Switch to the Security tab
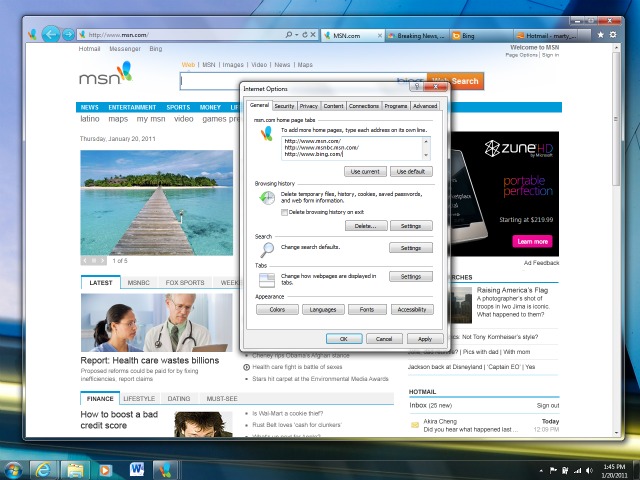Image resolution: width=640 pixels, height=480 pixels. pyautogui.click(x=284, y=106)
